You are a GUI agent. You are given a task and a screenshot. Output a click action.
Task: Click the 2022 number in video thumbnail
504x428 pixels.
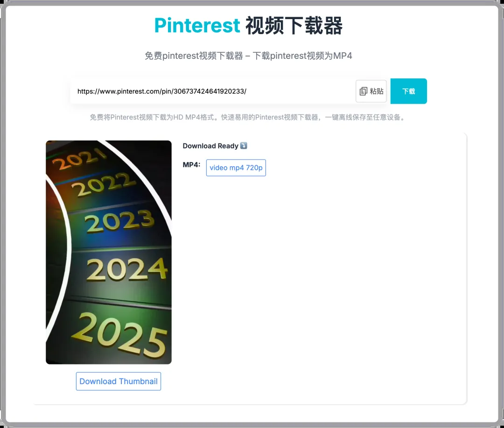(104, 184)
